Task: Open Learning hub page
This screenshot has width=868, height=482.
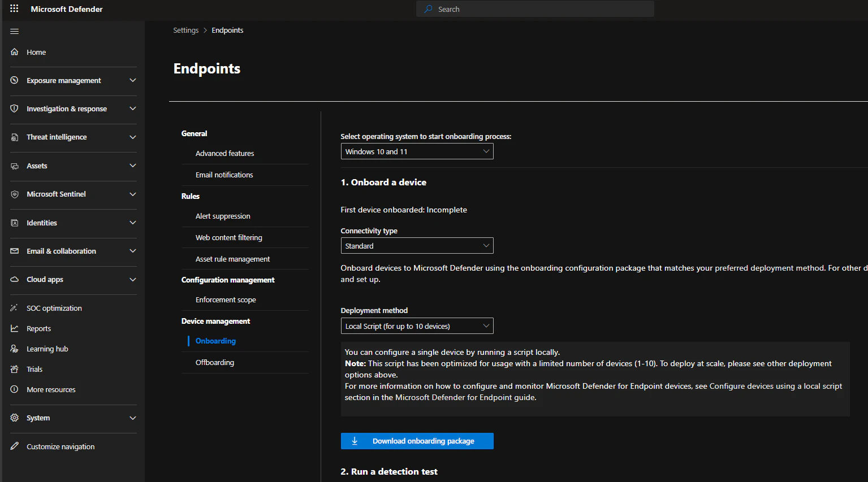Action: point(47,349)
